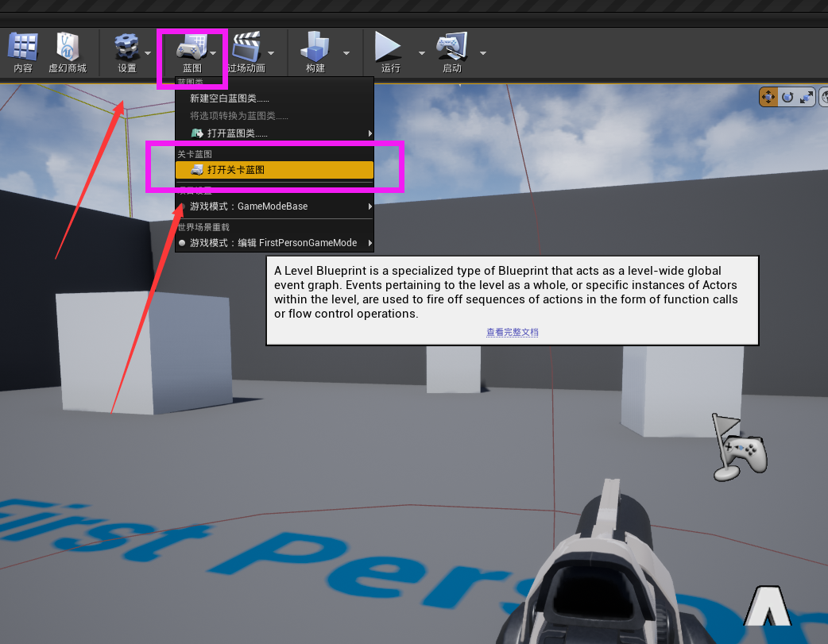Click the 蓝图 blueprints toolbar button
828x644 pixels.
click(192, 52)
